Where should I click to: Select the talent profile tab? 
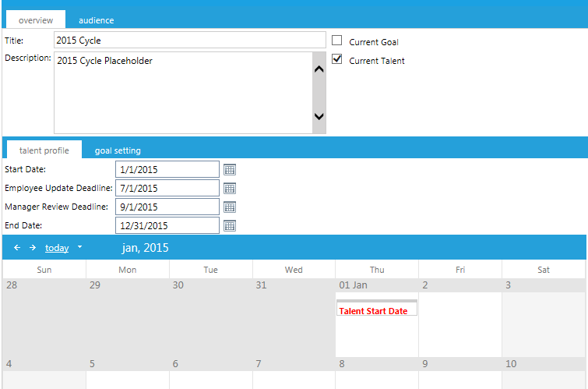44,150
